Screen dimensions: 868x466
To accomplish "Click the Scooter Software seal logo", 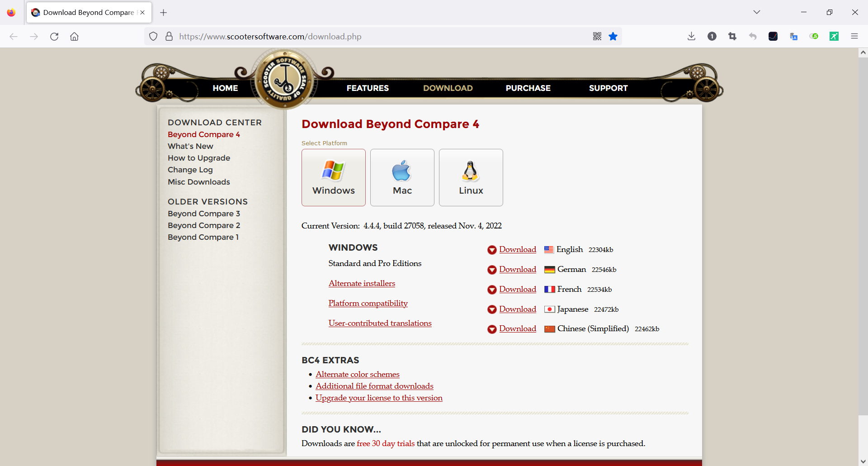I will (285, 79).
